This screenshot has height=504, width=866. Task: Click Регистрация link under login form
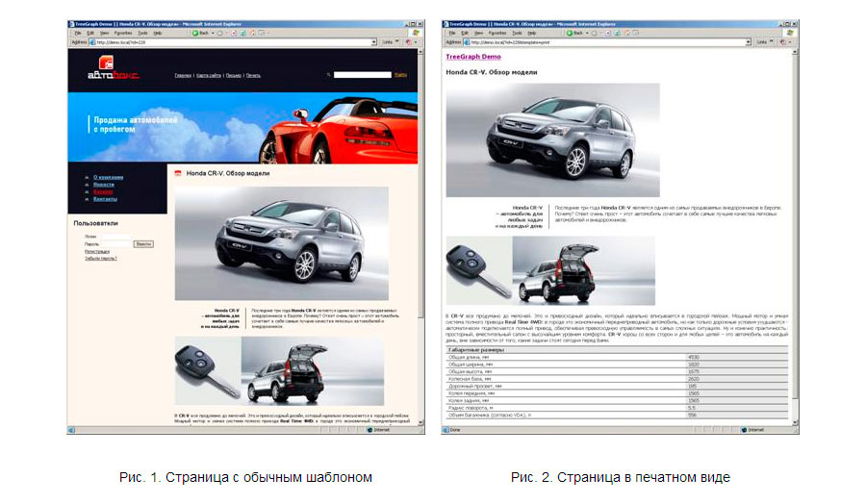[97, 252]
